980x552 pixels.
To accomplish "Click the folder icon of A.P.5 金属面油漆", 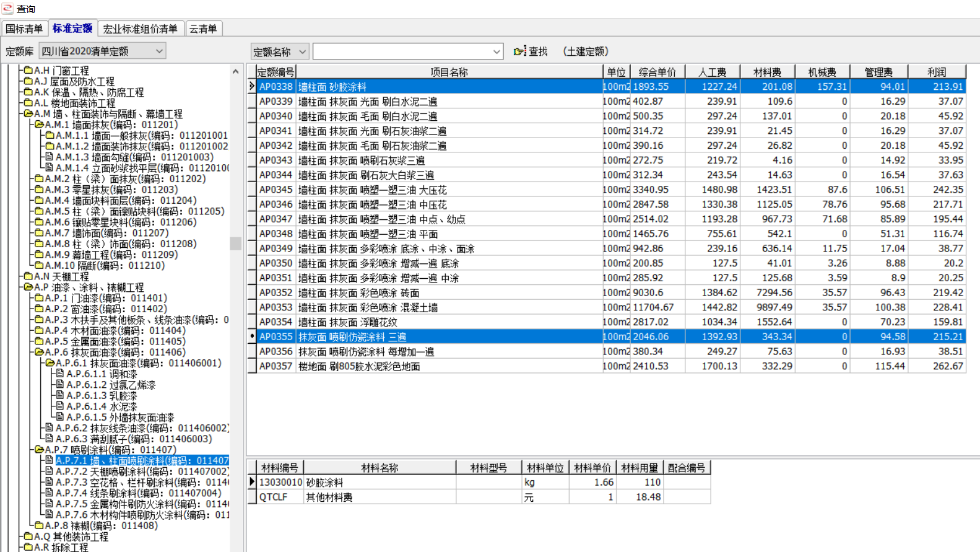I will (x=39, y=341).
